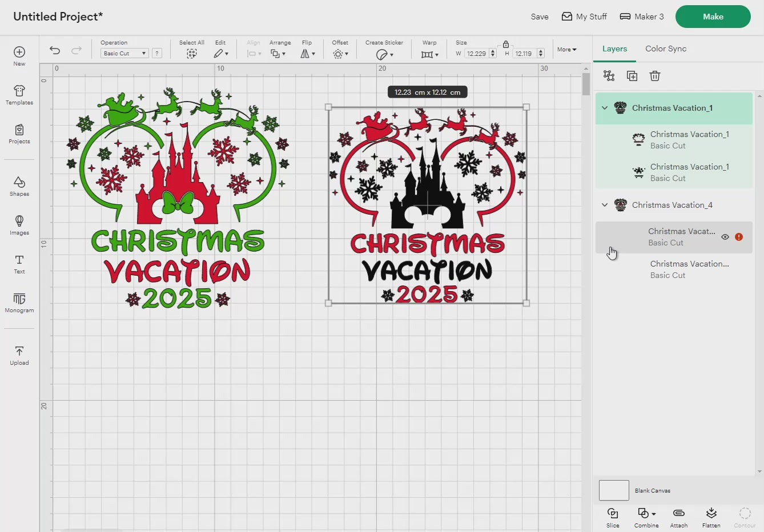Click the green Make button
The width and height of the screenshot is (764, 532).
(x=713, y=17)
